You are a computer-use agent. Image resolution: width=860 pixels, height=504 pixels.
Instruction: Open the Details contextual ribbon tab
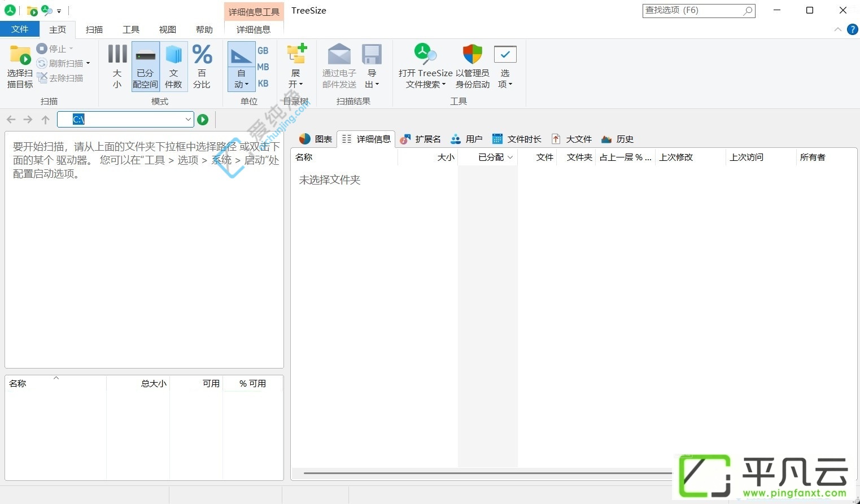[254, 30]
